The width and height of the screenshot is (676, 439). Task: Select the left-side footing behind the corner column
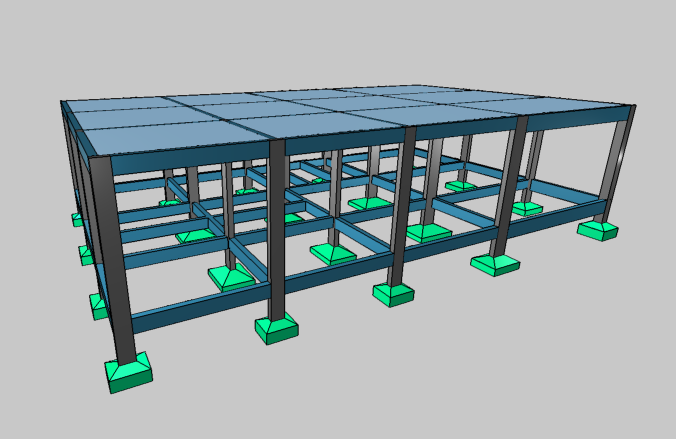[98, 305]
